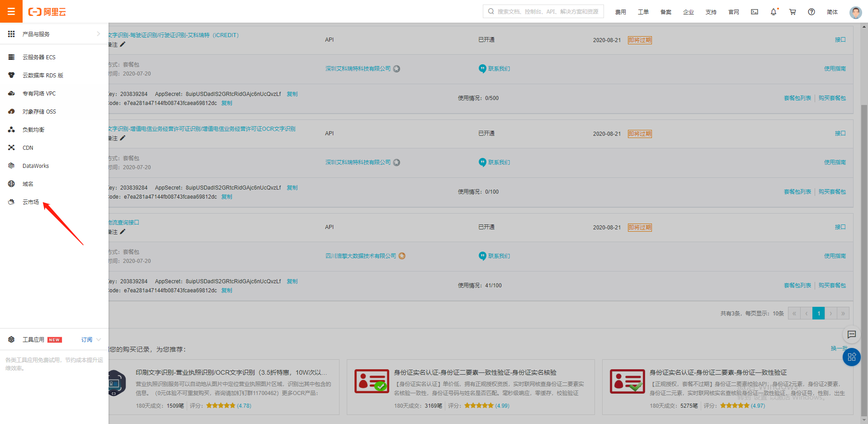
Task: Open the notification bell
Action: point(774,12)
